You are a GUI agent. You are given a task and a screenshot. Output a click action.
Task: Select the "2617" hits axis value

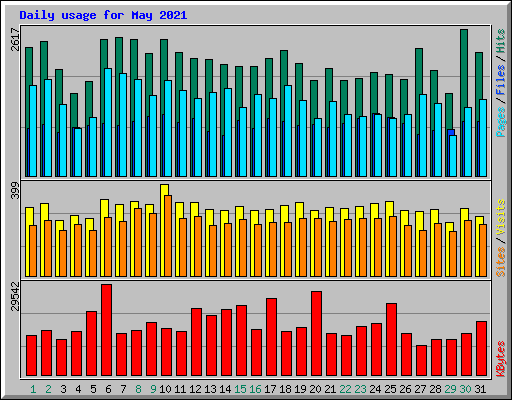coord(15,40)
